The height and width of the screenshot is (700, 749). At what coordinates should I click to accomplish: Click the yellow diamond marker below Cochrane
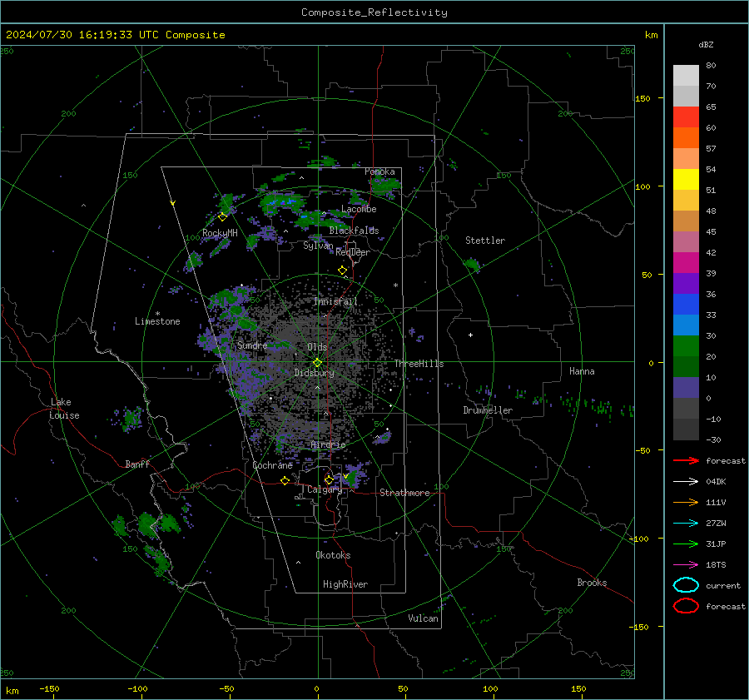[x=285, y=480]
